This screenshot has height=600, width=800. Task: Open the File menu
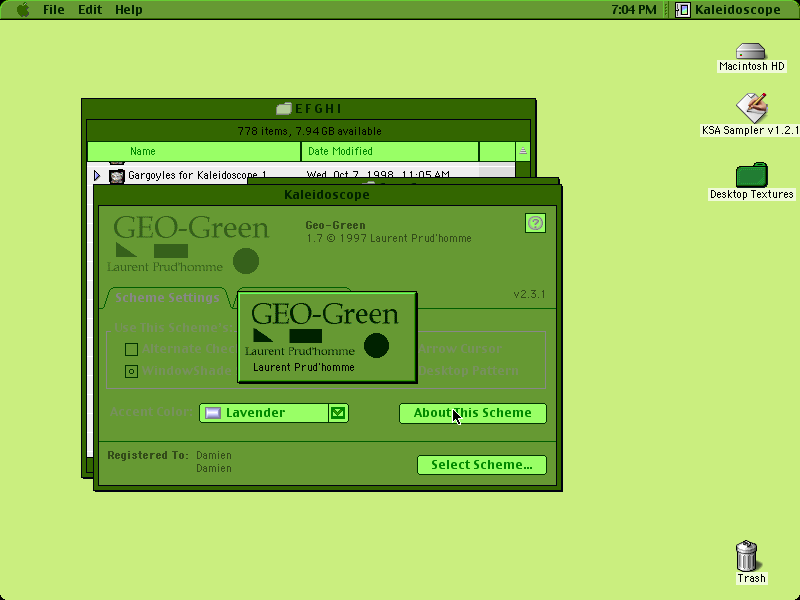(54, 10)
